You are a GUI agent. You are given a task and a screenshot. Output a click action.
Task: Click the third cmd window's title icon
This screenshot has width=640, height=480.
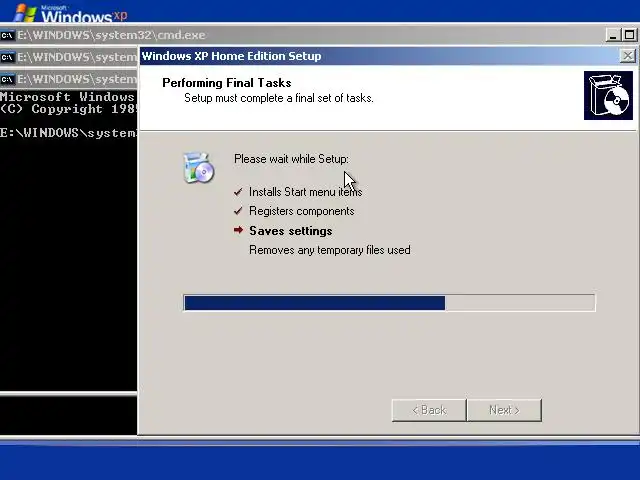(7, 79)
